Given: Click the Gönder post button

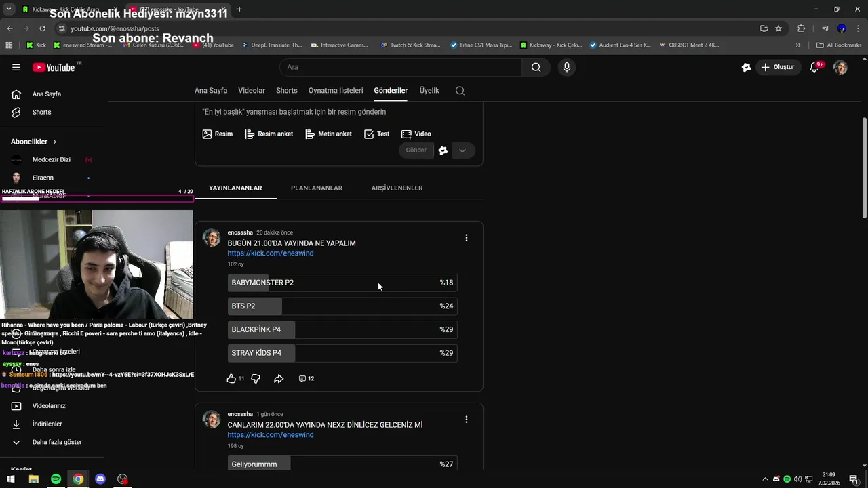Looking at the screenshot, I should (416, 150).
